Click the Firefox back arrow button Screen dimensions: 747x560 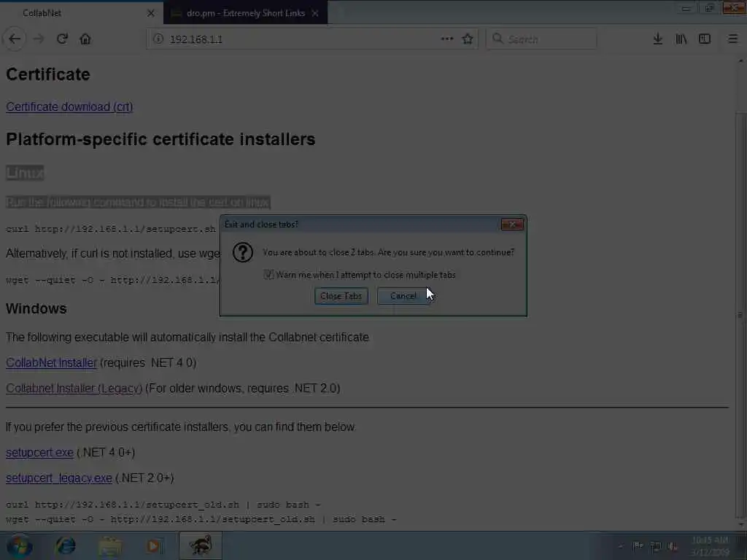[x=15, y=39]
